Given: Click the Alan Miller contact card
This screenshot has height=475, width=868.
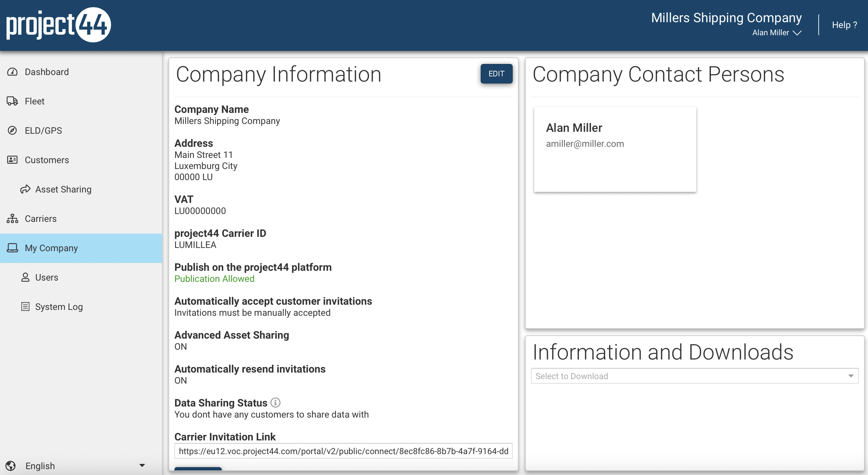Looking at the screenshot, I should coord(615,149).
